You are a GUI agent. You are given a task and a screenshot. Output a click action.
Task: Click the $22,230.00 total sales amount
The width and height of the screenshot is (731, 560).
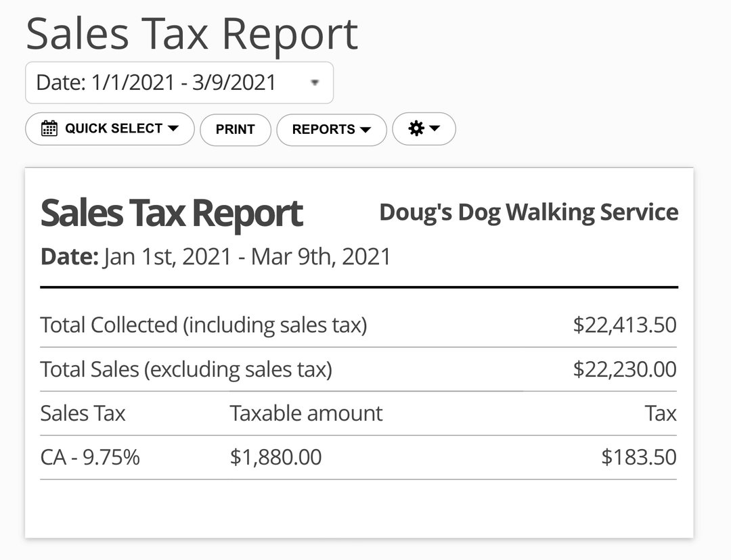[x=624, y=369]
